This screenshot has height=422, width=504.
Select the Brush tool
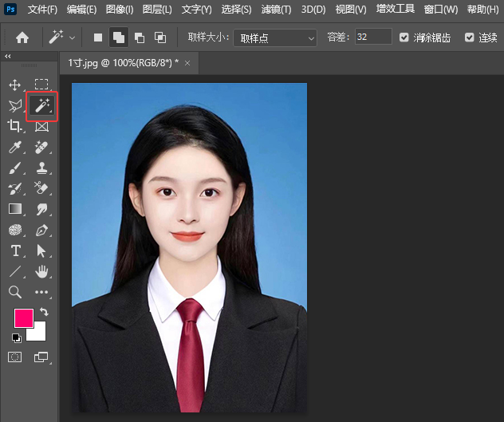(x=15, y=168)
